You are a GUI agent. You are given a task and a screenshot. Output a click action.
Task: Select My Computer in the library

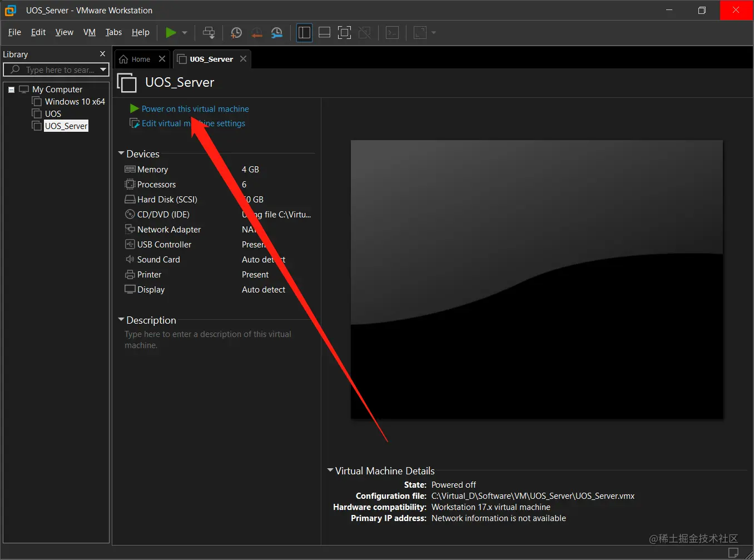(57, 90)
